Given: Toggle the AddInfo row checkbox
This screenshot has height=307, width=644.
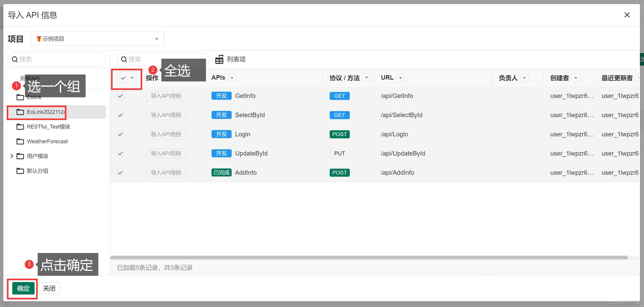Looking at the screenshot, I should [120, 173].
